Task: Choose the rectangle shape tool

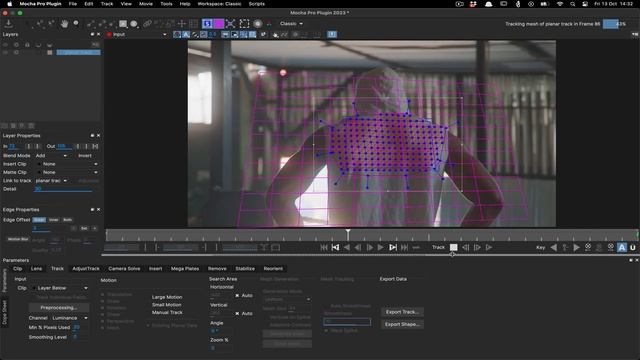Action: (x=123, y=24)
